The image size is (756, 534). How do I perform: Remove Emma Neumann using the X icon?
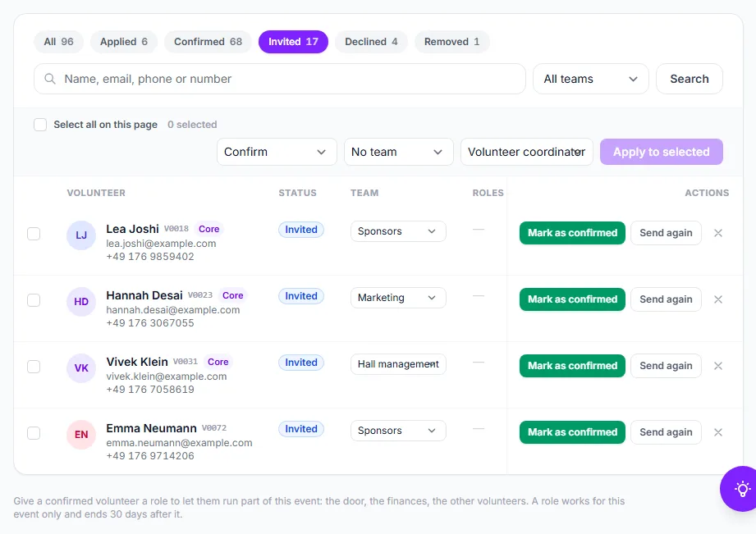[x=718, y=433]
